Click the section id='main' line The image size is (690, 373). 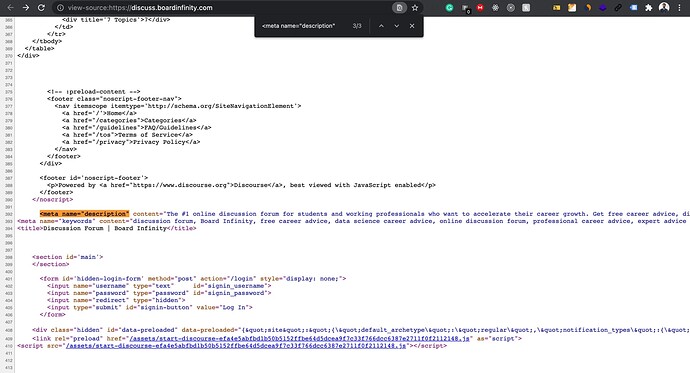point(67,257)
